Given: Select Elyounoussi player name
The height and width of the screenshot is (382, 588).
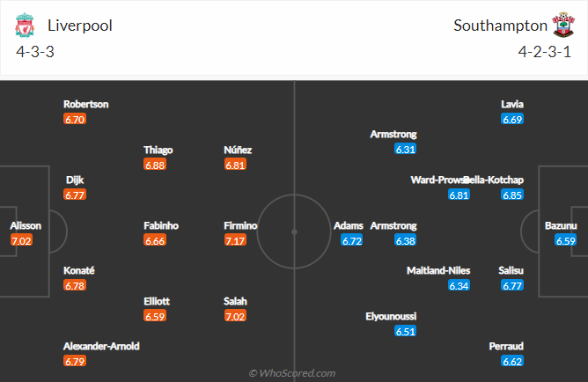Looking at the screenshot, I should click(392, 316).
